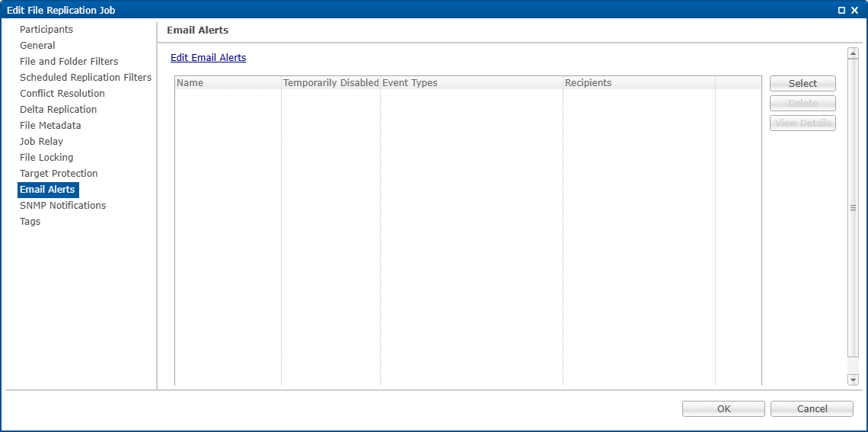Select SNMP Notifications in sidebar
The height and width of the screenshot is (432, 868).
pos(62,206)
